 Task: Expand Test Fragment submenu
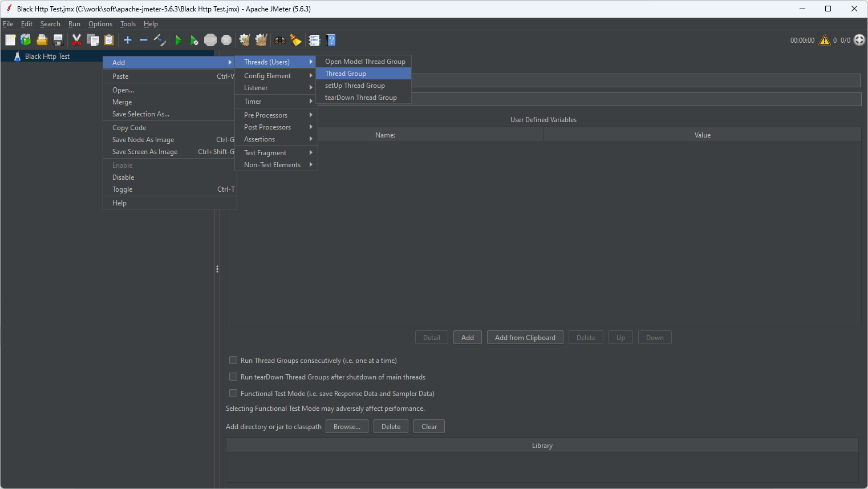coord(276,152)
